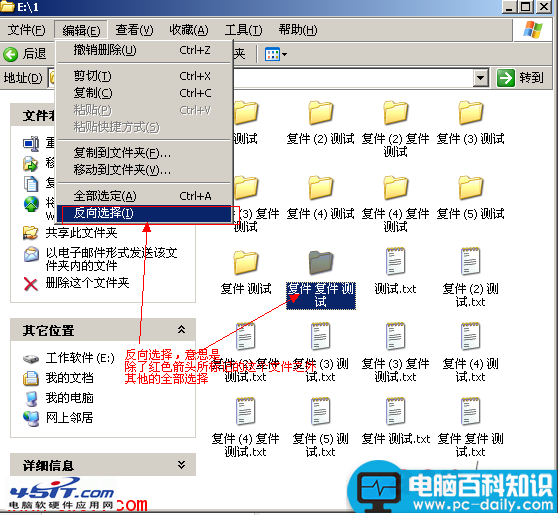Open the 收藏(A) menu

click(189, 30)
